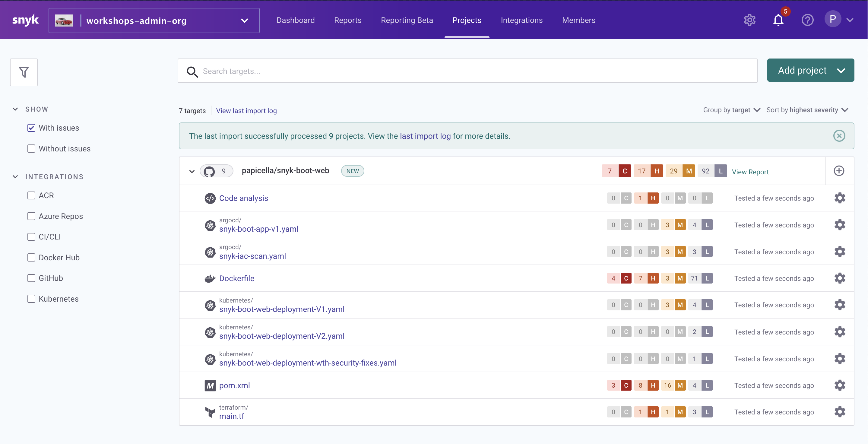
Task: Click the help question mark icon
Action: pyautogui.click(x=807, y=20)
